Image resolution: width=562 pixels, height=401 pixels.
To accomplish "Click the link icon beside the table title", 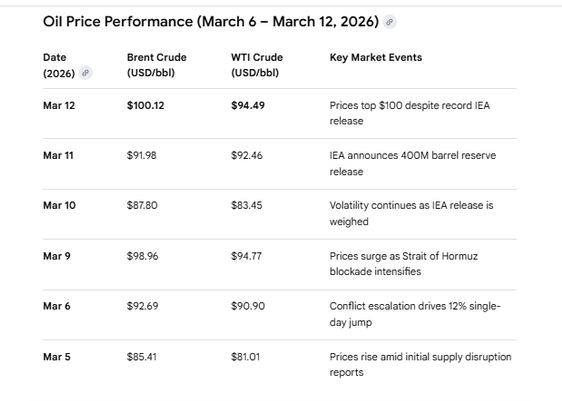I will click(389, 22).
